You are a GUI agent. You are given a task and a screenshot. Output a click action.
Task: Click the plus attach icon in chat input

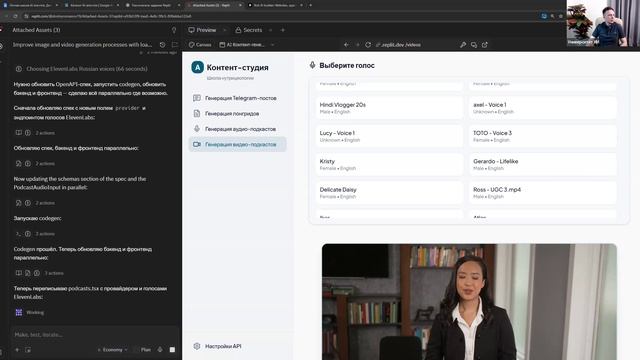click(17, 350)
